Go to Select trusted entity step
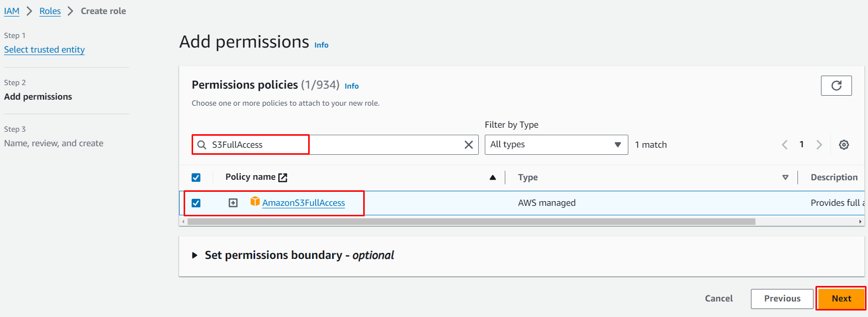Viewport: 868px width, 317px height. tap(44, 50)
